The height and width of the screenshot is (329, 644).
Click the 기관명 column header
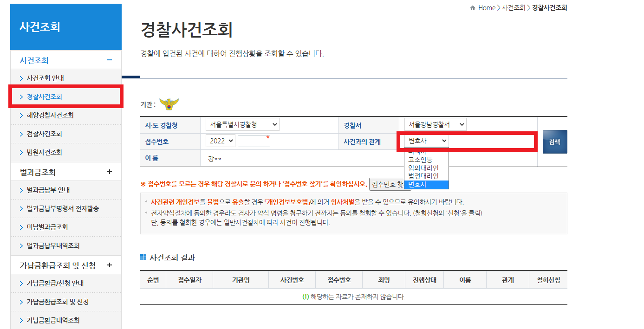[241, 280]
